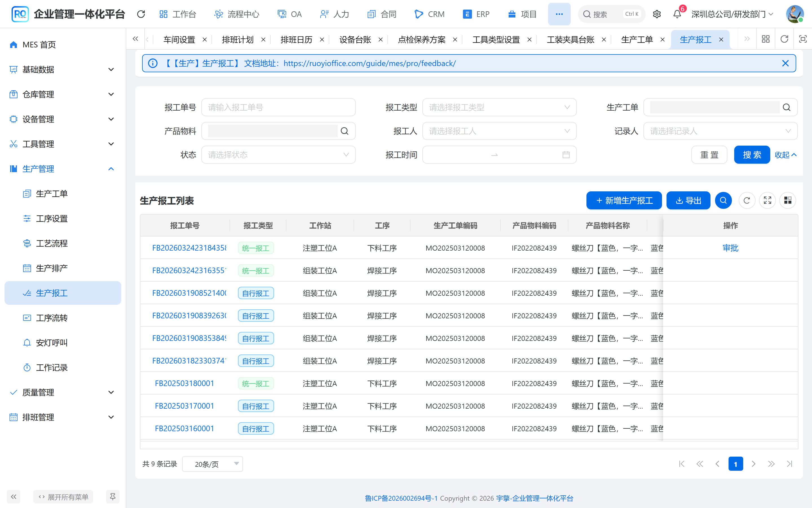The height and width of the screenshot is (508, 812).
Task: Click 审批 in first table row
Action: [731, 248]
